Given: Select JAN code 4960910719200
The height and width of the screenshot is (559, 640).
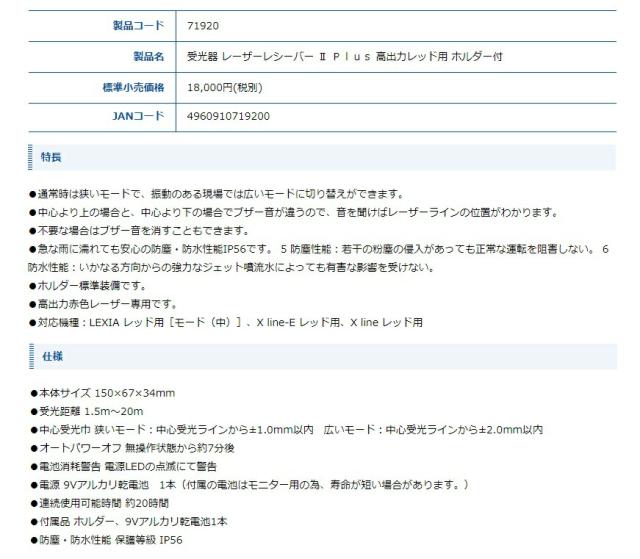Looking at the screenshot, I should pos(228,116).
